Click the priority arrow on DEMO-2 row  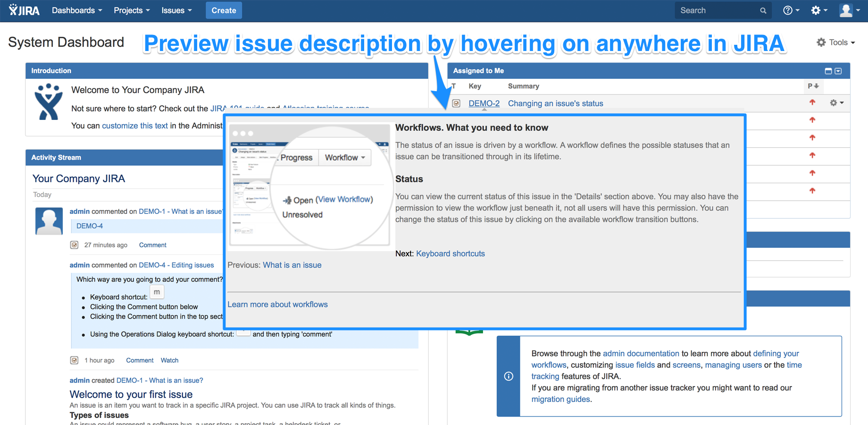(812, 102)
